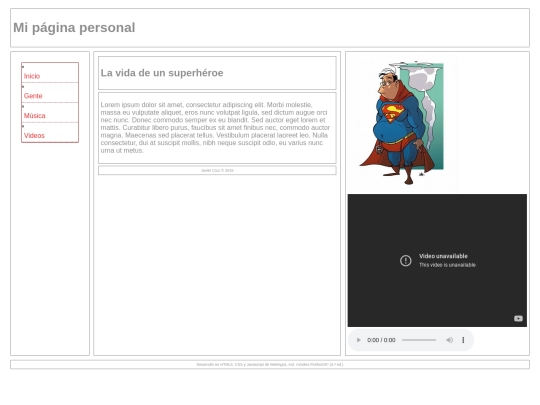Click the YouTube logo in video

(518, 319)
